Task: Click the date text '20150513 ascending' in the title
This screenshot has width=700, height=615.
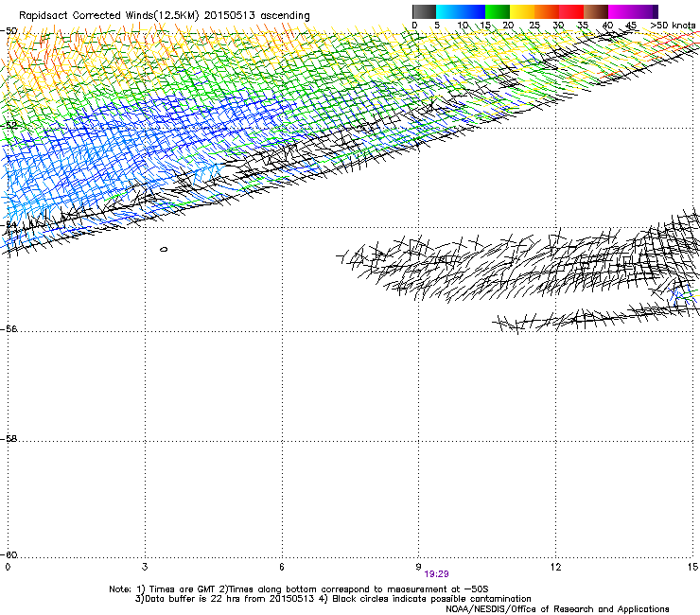Action: point(256,16)
